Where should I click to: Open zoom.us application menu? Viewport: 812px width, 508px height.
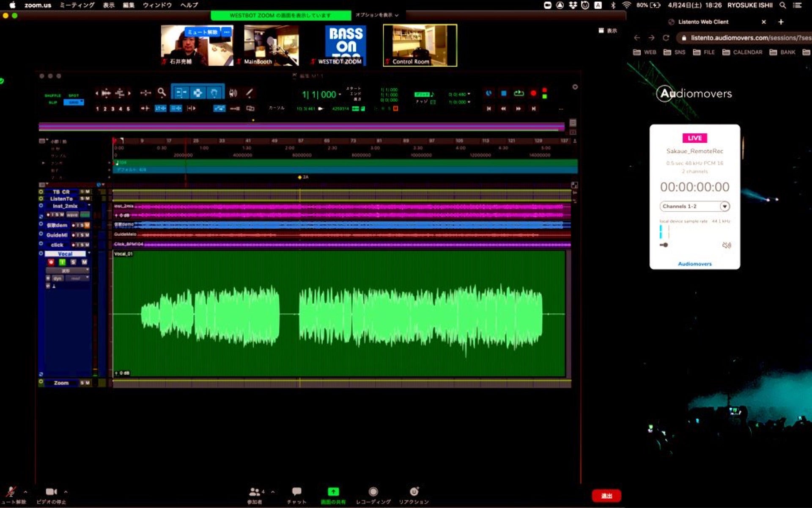[38, 5]
